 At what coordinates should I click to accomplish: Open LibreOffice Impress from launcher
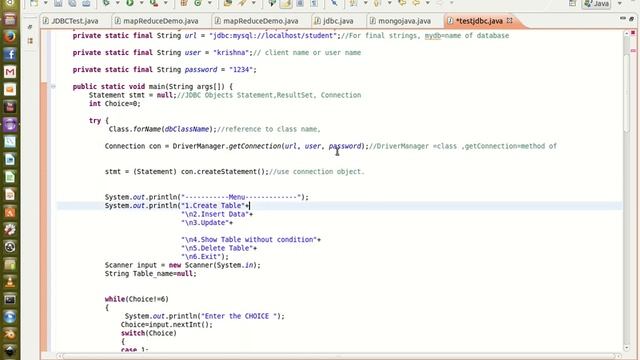click(x=10, y=195)
